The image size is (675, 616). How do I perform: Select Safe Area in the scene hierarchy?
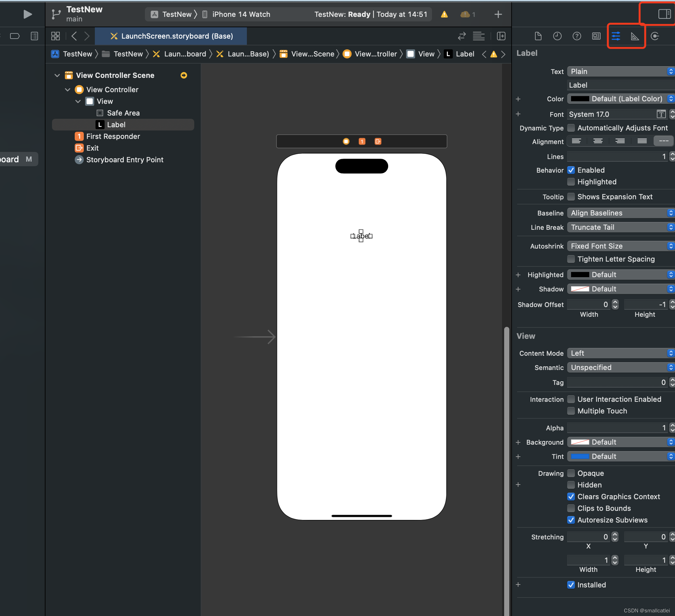click(x=123, y=113)
